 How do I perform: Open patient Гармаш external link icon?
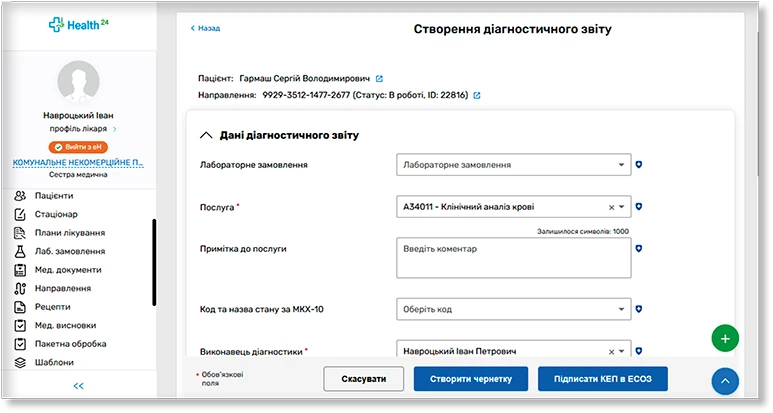coord(379,78)
